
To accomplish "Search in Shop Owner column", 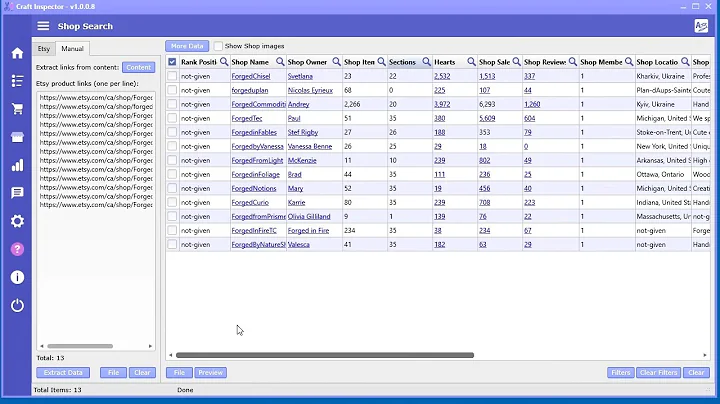I will point(337,62).
